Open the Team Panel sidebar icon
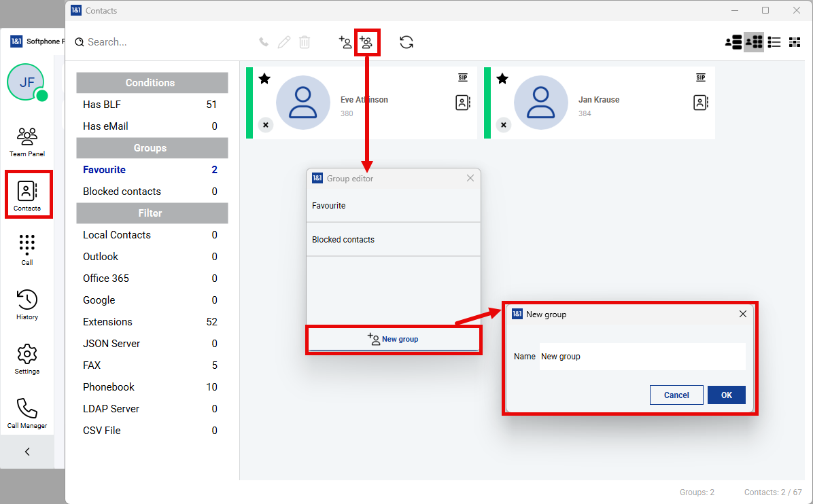Image resolution: width=813 pixels, height=504 pixels. click(x=27, y=141)
